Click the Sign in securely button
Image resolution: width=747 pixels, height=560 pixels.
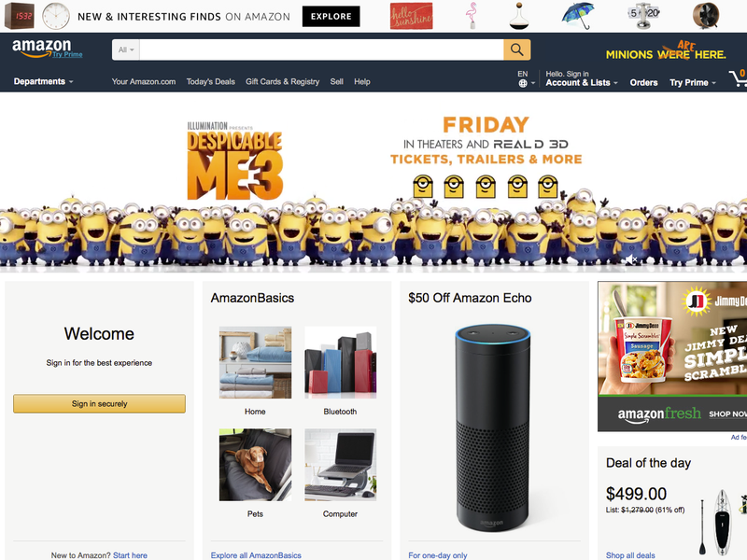(x=99, y=403)
